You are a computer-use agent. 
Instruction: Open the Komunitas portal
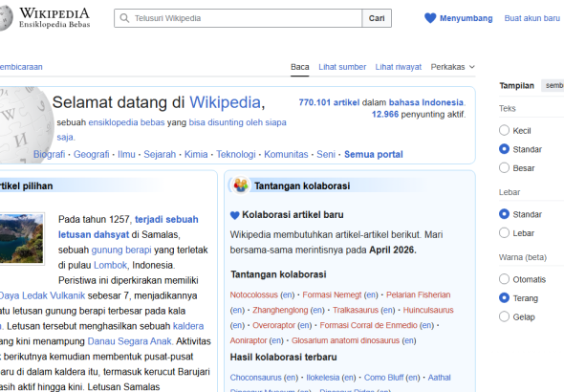(x=286, y=154)
